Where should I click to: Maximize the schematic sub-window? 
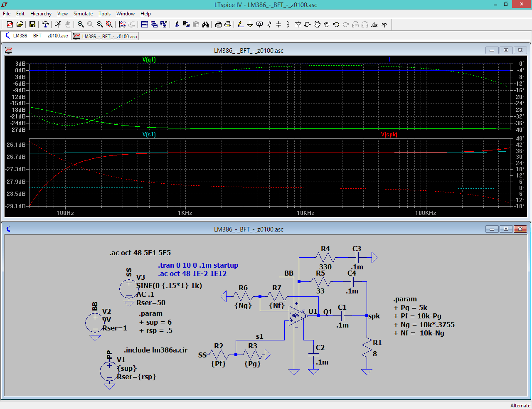tap(506, 229)
